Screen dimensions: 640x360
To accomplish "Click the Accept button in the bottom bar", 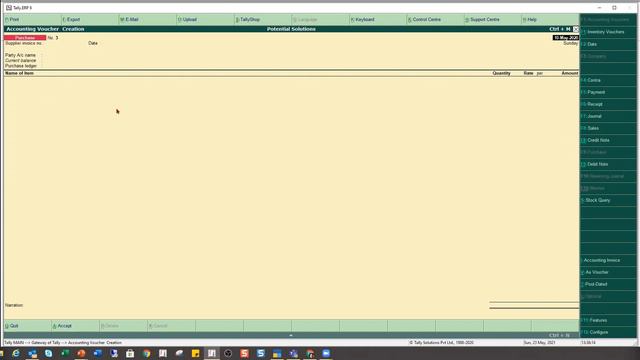I will click(62, 326).
